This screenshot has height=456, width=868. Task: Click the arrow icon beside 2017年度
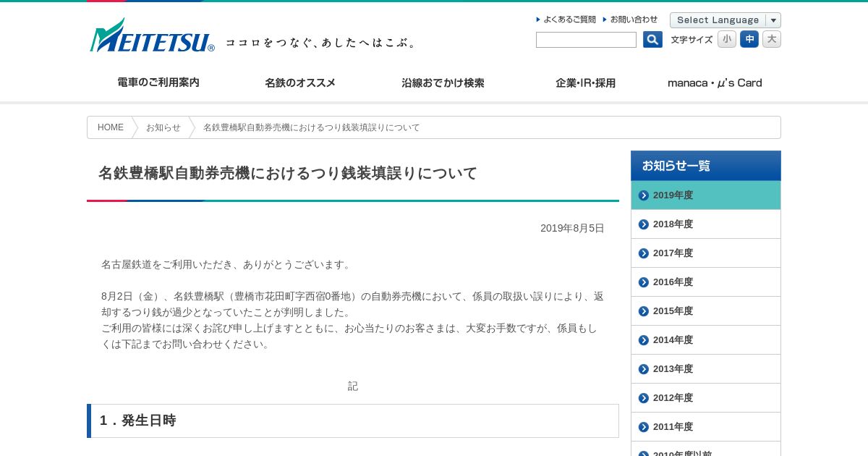coord(644,253)
